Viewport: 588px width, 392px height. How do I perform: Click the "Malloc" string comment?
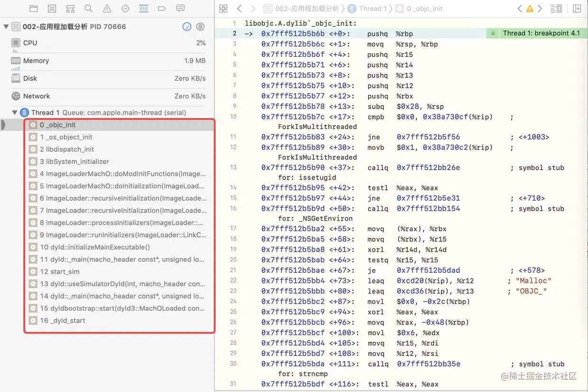point(533,281)
